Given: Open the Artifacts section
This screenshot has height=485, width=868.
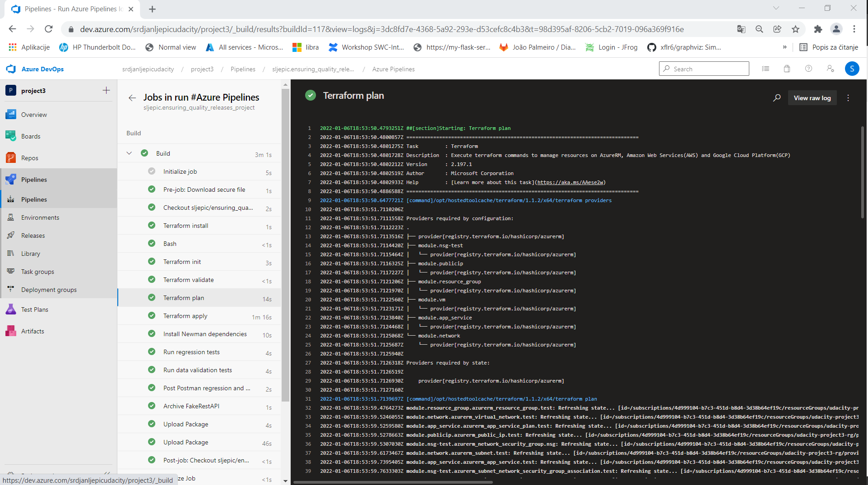Looking at the screenshot, I should point(32,331).
